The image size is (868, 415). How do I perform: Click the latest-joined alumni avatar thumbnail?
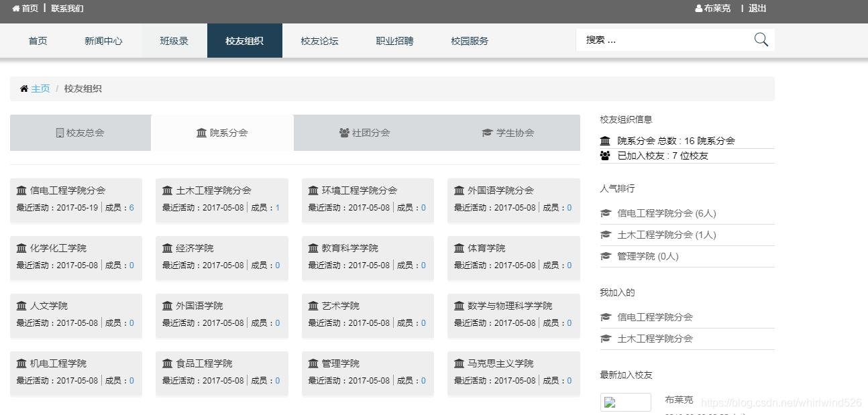pyautogui.click(x=626, y=402)
